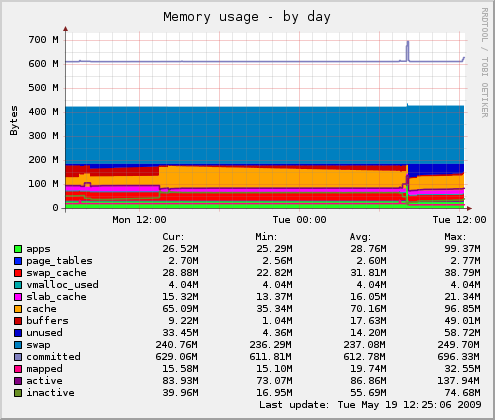Click the blue page_tables legend swatch
Viewport: 495px width, 420px height.
point(18,261)
